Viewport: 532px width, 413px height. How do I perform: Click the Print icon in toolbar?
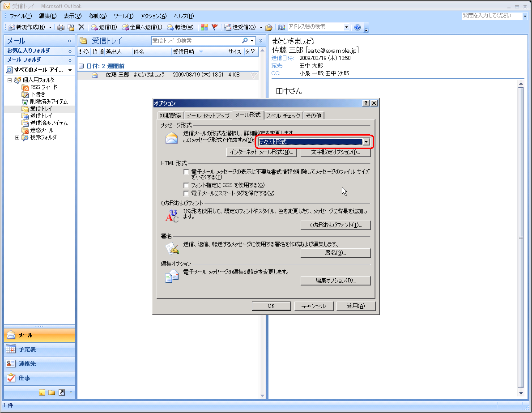61,27
